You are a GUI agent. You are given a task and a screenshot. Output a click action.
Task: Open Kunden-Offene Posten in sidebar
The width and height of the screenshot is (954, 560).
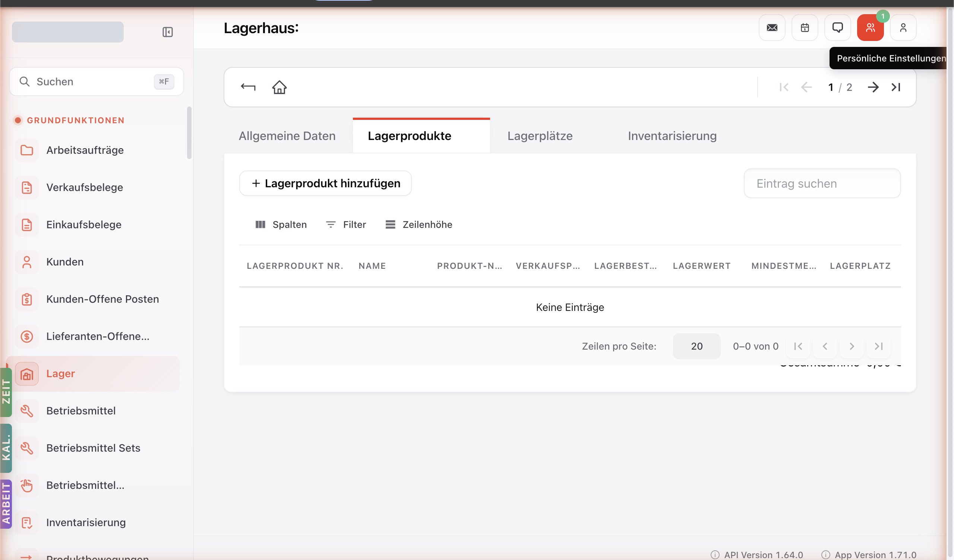93,299
